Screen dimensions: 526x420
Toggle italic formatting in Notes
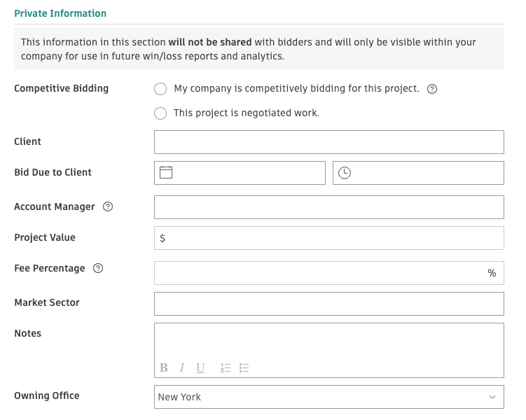[x=182, y=367]
